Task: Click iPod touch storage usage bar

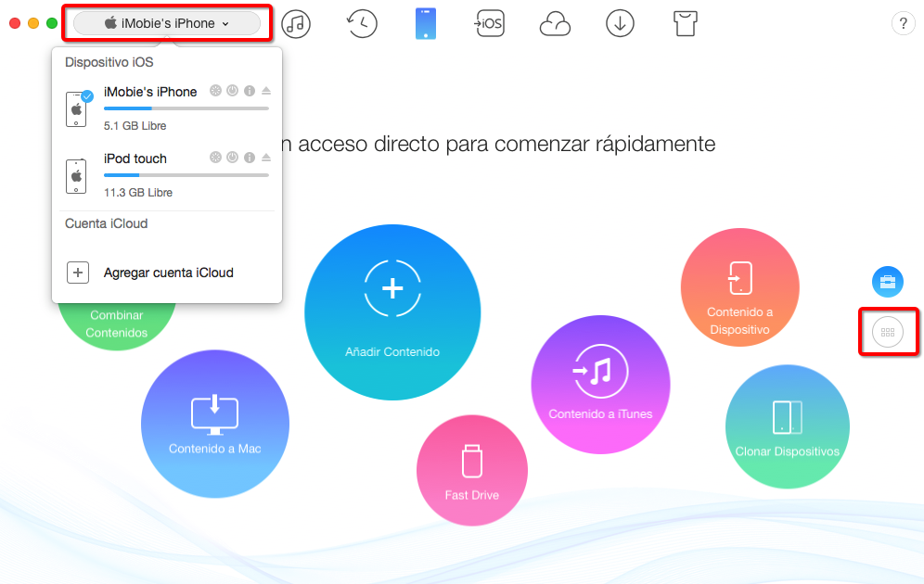Action: coord(186,175)
